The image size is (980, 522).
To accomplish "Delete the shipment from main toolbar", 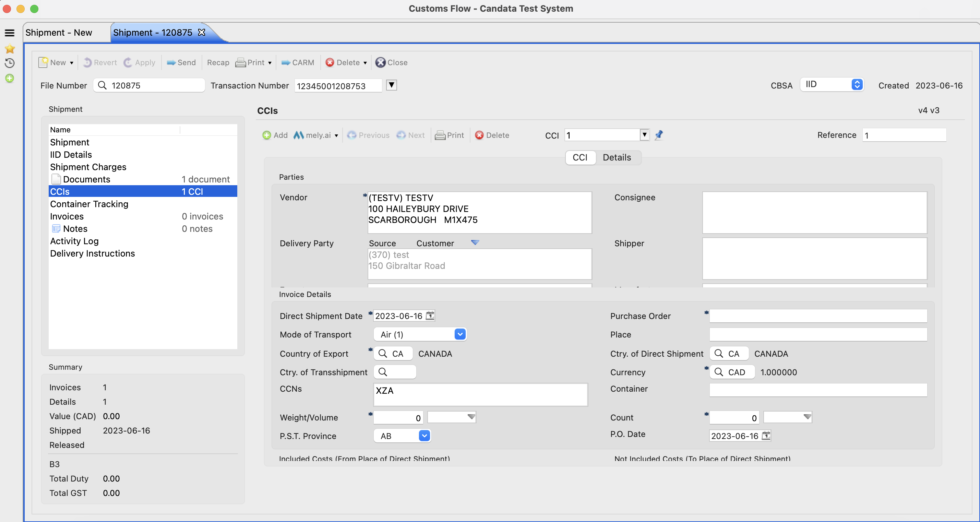I will click(x=343, y=62).
